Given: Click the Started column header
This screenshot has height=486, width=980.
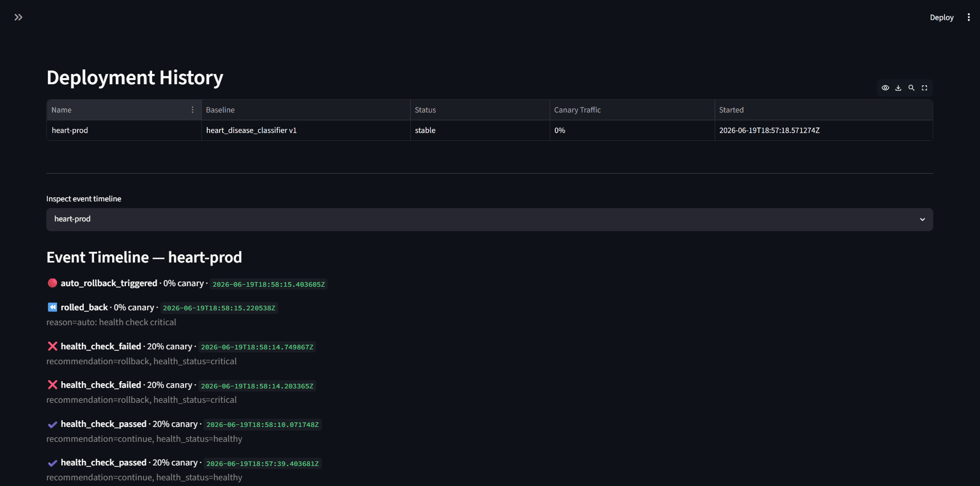Looking at the screenshot, I should [824, 110].
